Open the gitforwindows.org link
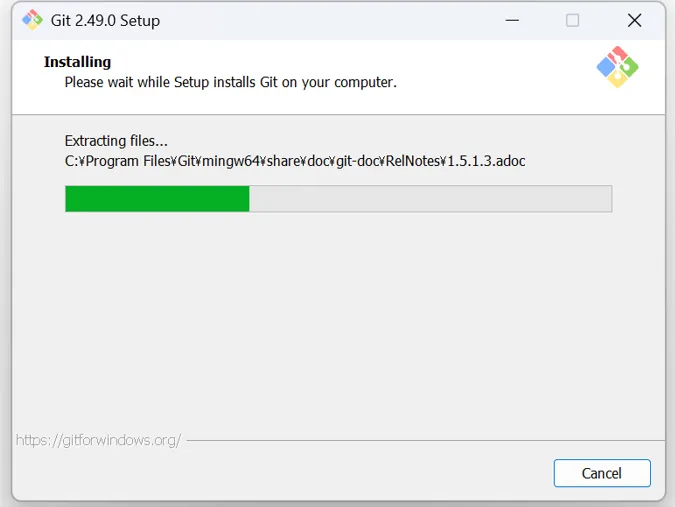Image resolution: width=675 pixels, height=507 pixels. (x=98, y=440)
